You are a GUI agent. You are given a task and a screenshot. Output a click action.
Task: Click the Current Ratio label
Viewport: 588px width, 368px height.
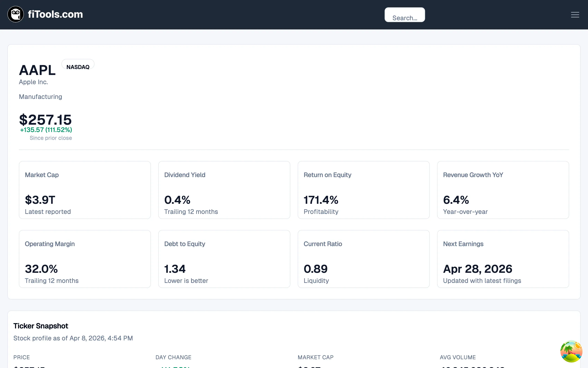(323, 244)
